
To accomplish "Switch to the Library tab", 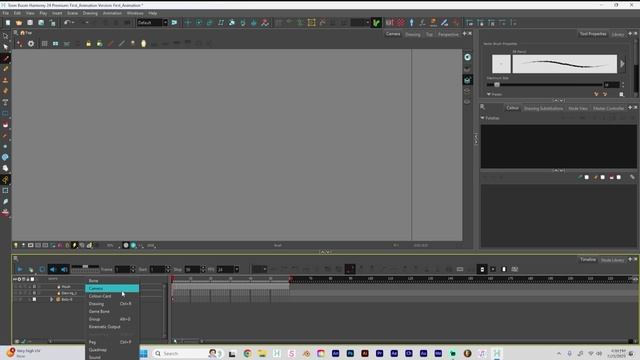I will (618, 35).
